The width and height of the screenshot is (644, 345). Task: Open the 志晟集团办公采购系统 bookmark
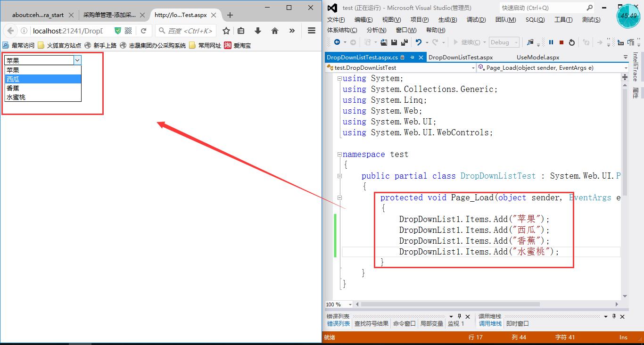click(x=153, y=46)
